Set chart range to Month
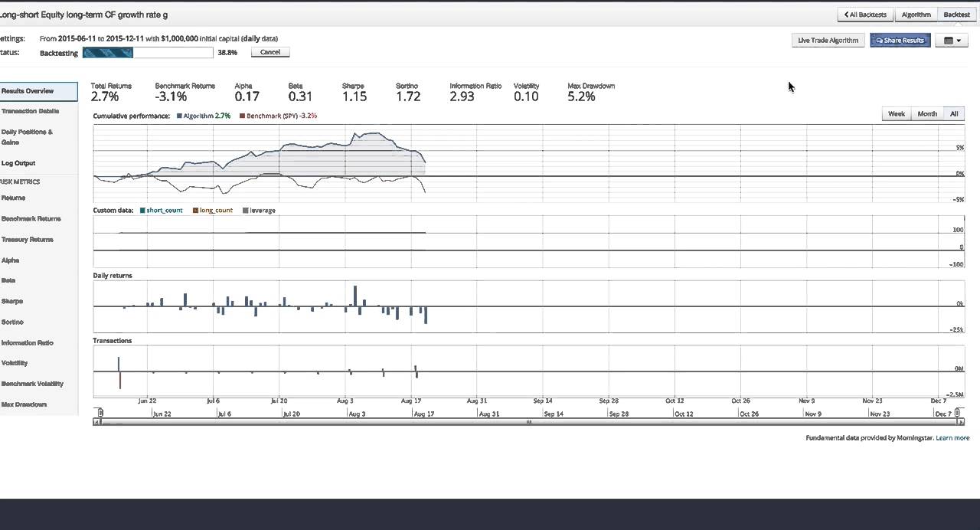This screenshot has width=980, height=530. point(927,114)
